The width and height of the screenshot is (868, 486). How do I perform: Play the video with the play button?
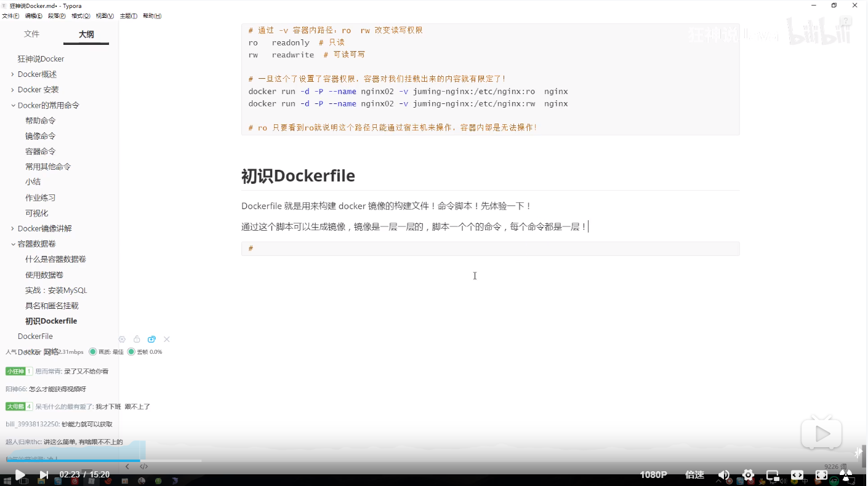click(20, 475)
